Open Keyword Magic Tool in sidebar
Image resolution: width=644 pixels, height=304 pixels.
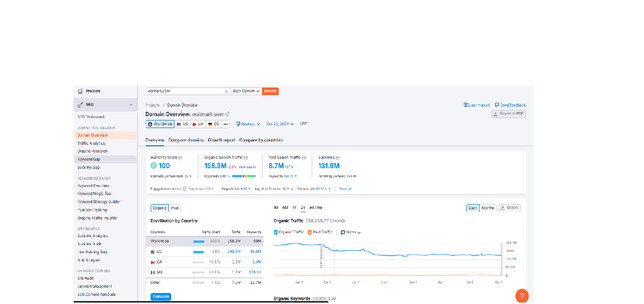coord(95,194)
